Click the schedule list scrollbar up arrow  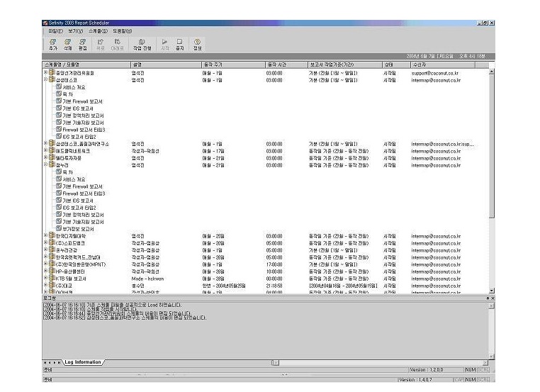(491, 72)
